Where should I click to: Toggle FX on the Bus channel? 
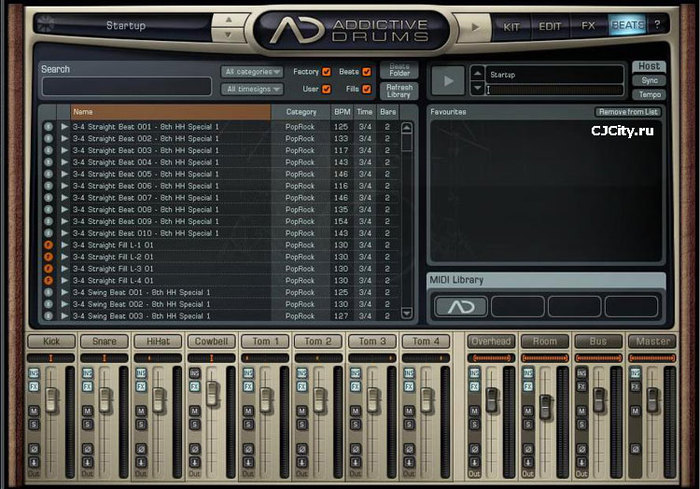click(581, 387)
